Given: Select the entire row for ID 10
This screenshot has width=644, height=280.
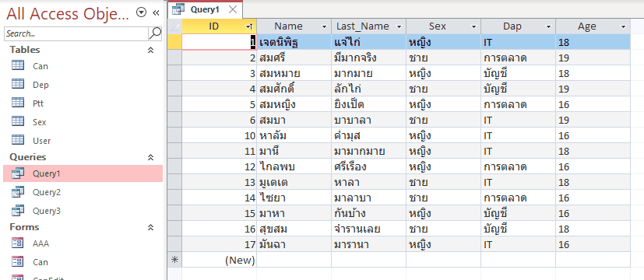Looking at the screenshot, I should click(x=174, y=135).
